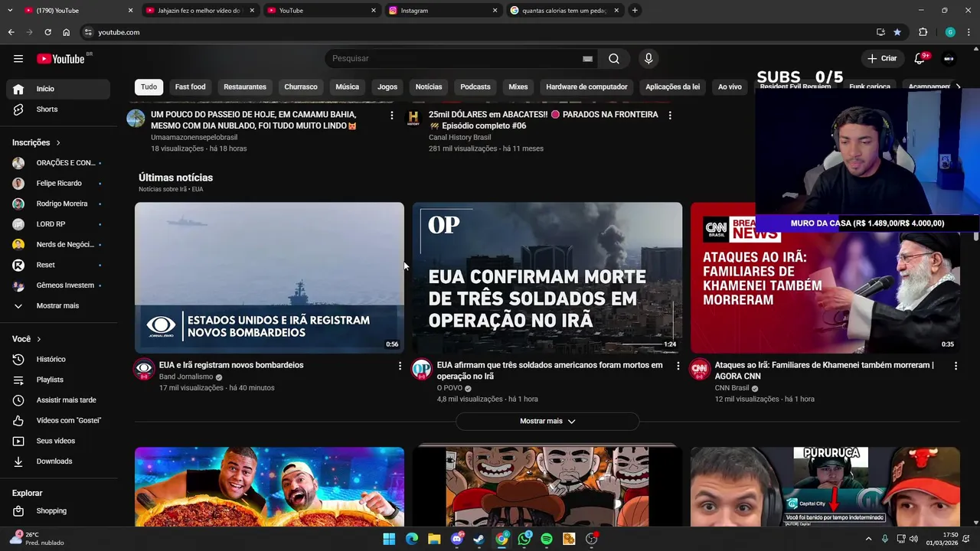The image size is (980, 551).
Task: Open Downloads in the sidebar
Action: click(x=58, y=461)
